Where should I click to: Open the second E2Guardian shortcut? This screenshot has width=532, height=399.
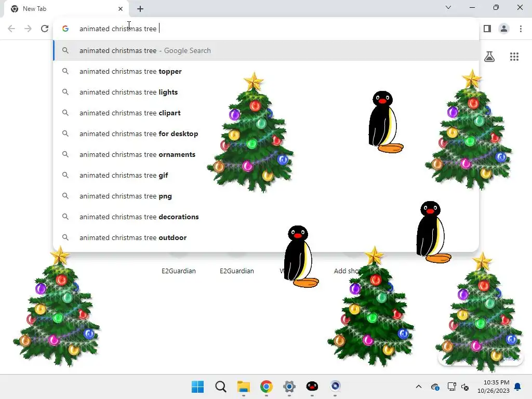(x=237, y=271)
